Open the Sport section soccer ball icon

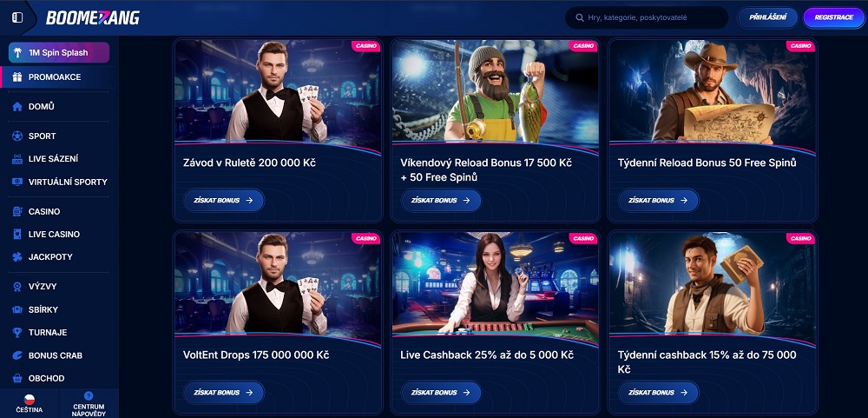(17, 136)
